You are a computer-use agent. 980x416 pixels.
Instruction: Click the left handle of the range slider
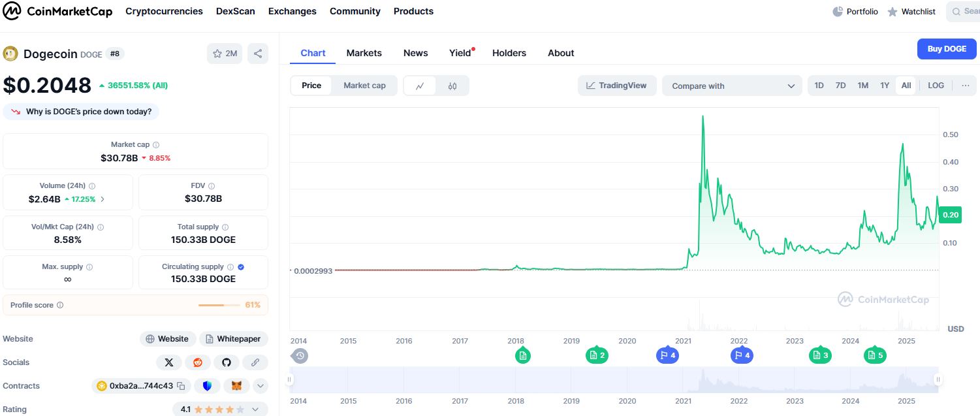click(291, 379)
